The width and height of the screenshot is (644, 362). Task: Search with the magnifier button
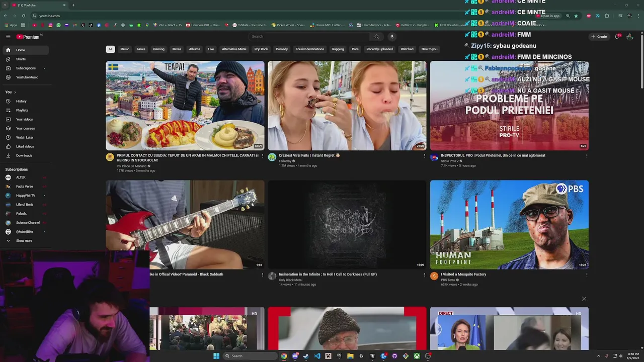coord(376,37)
